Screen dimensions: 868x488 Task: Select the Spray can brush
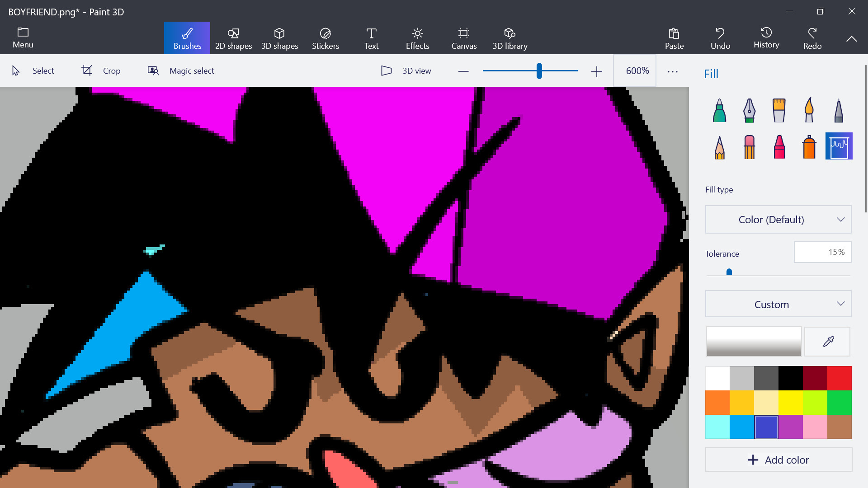[x=809, y=147]
